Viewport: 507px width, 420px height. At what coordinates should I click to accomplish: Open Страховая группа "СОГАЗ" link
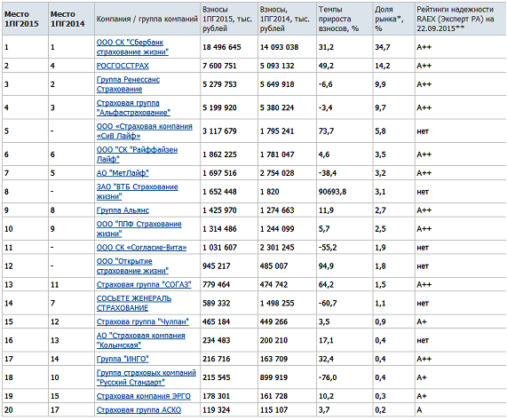tap(144, 285)
